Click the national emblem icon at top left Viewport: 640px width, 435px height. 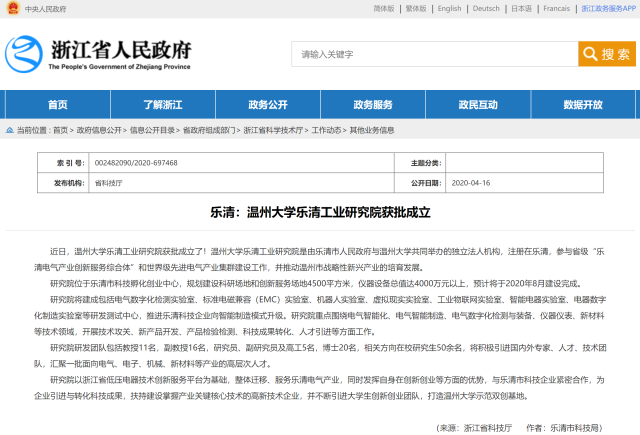click(10, 9)
